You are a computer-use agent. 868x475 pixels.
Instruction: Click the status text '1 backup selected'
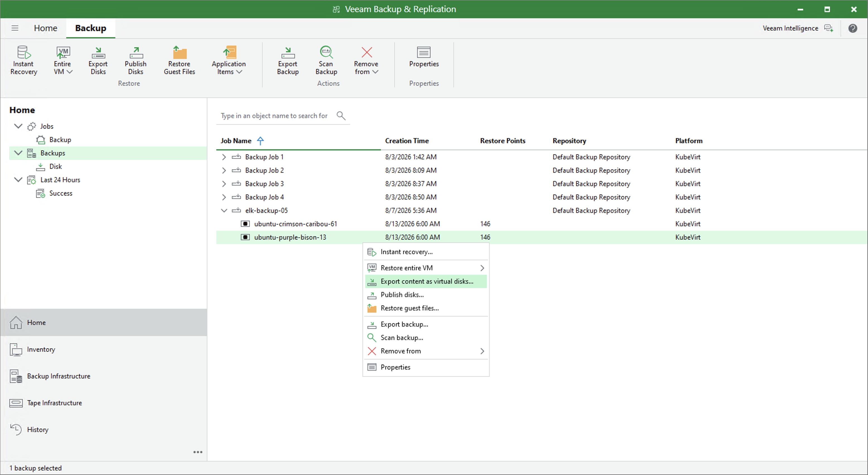click(35, 468)
